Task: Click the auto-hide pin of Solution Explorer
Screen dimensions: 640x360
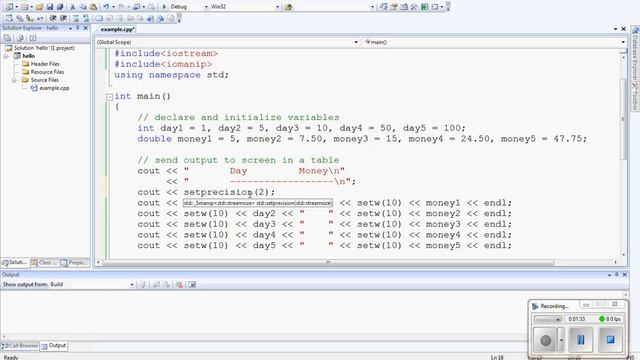Action: pyautogui.click(x=78, y=28)
